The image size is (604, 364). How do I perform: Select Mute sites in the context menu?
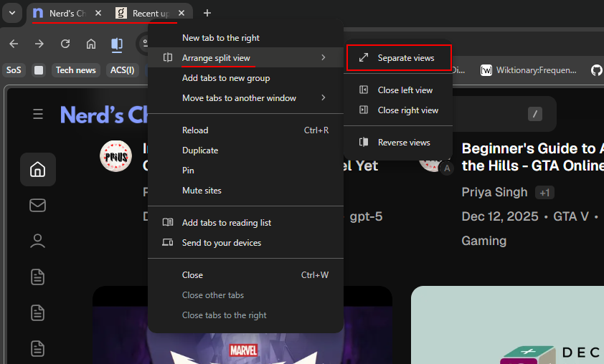tap(202, 191)
